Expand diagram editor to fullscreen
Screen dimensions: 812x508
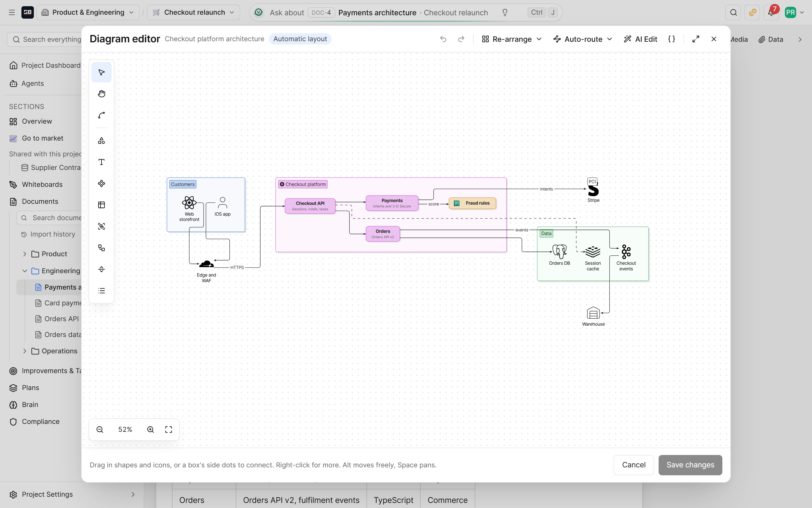(696, 39)
